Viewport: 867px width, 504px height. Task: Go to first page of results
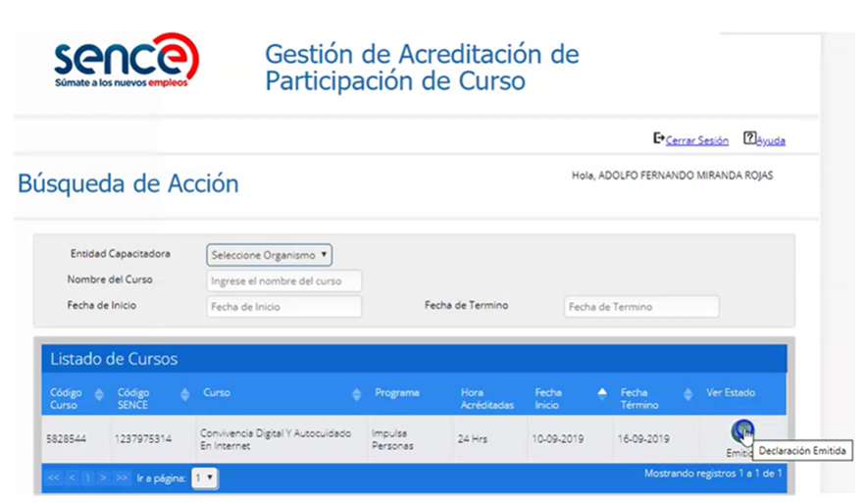(54, 478)
